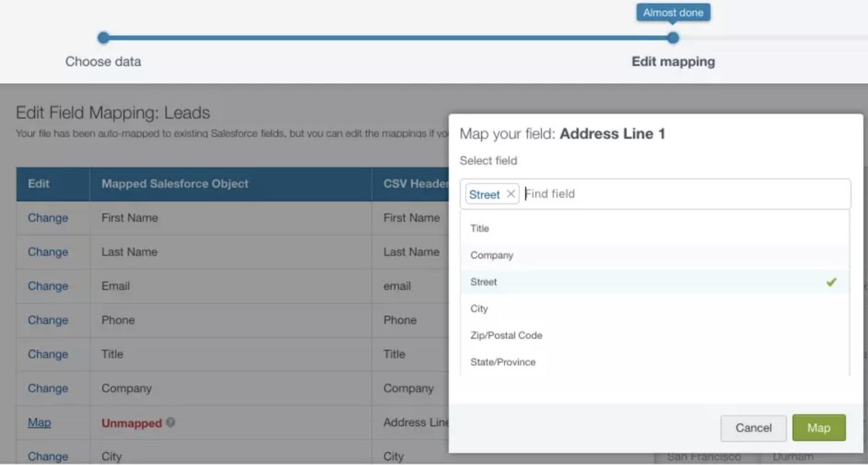This screenshot has width=868, height=465.
Task: Change the First Name mapping
Action: pos(48,218)
